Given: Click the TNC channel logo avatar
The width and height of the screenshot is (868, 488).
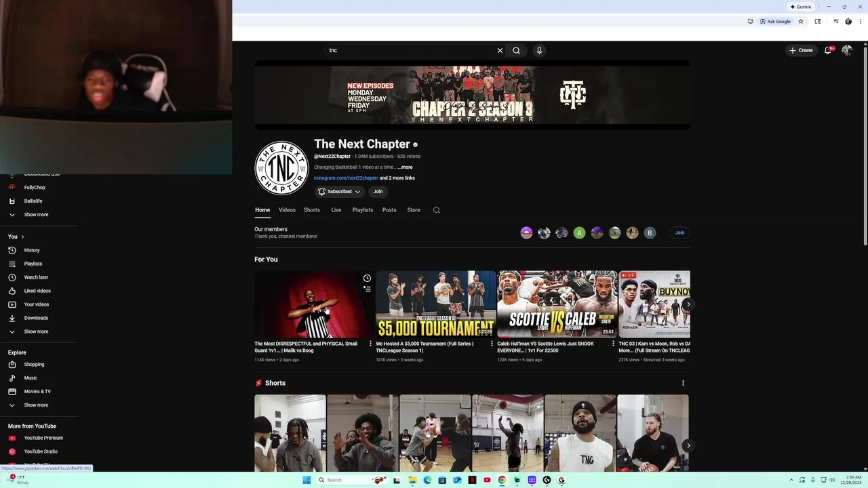Looking at the screenshot, I should (x=281, y=168).
